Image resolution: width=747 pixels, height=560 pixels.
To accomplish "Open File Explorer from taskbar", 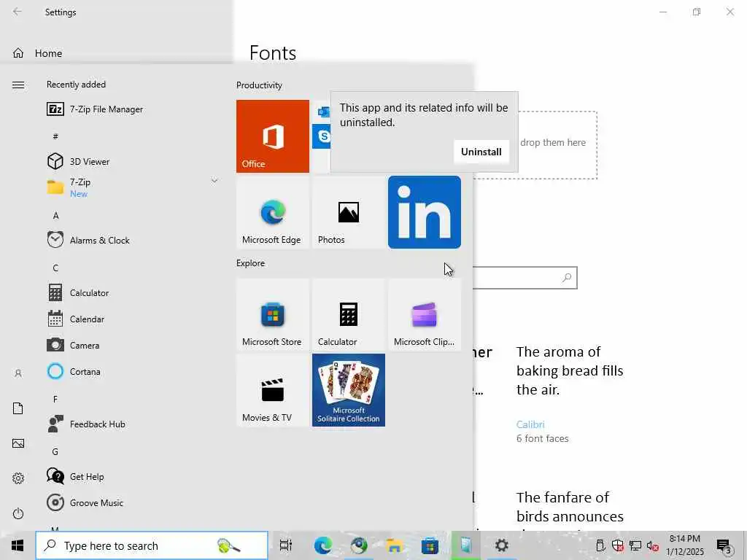I will click(394, 545).
